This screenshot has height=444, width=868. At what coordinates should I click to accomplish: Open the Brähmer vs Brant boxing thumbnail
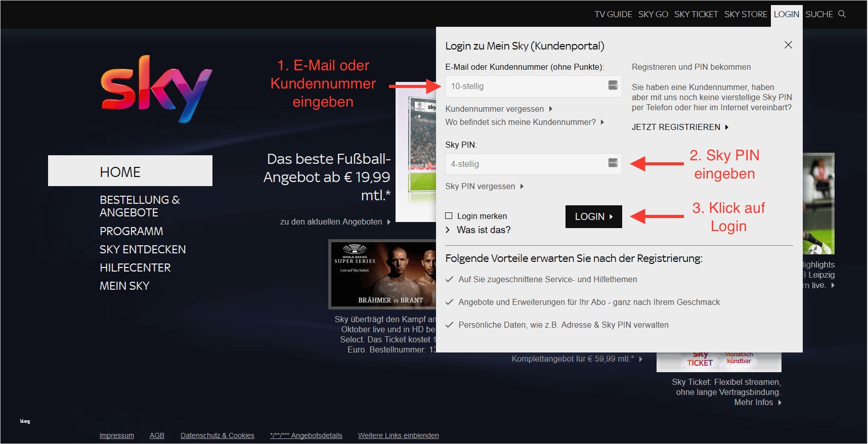pos(382,275)
